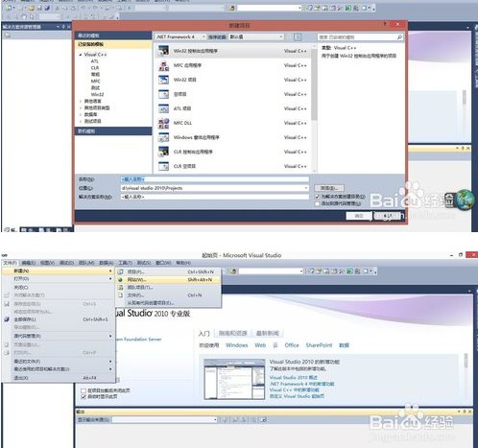
Task: Pick the ATL project template icon
Action: point(163,108)
